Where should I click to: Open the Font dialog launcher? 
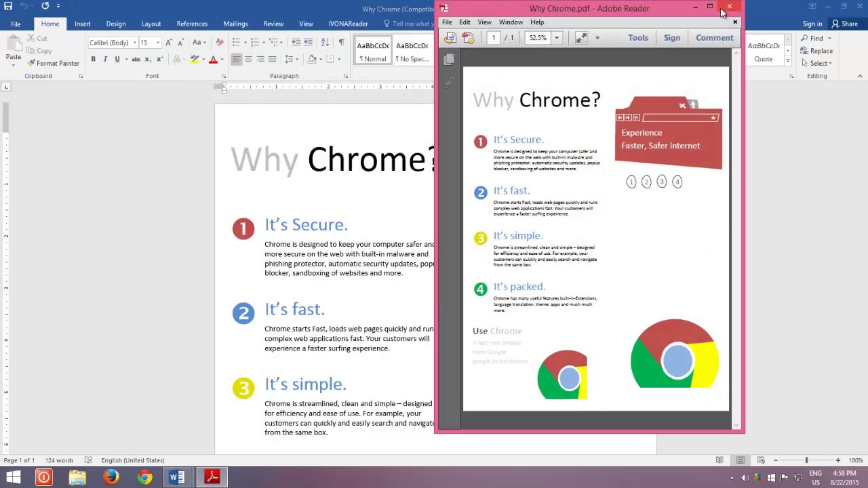tap(224, 77)
